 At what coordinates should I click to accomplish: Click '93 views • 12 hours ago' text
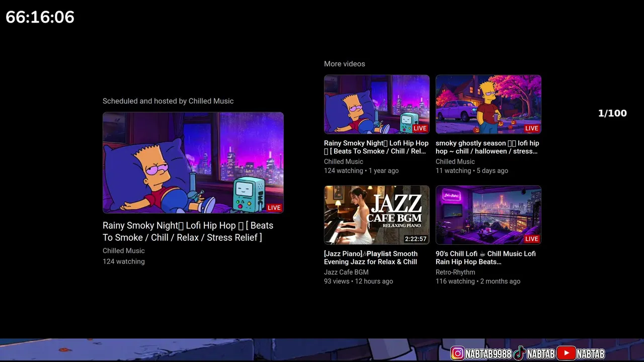[358, 281]
